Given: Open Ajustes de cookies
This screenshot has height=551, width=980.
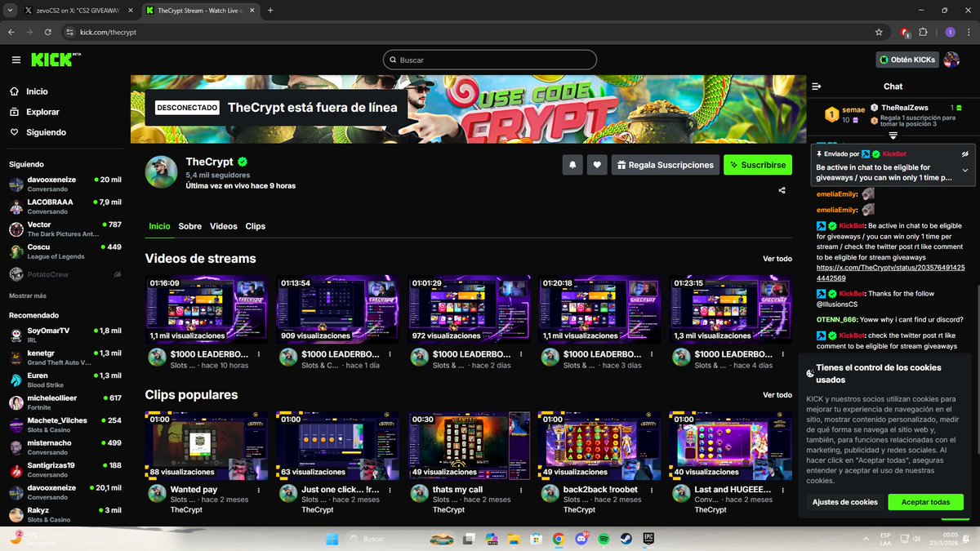Looking at the screenshot, I should click(x=845, y=502).
